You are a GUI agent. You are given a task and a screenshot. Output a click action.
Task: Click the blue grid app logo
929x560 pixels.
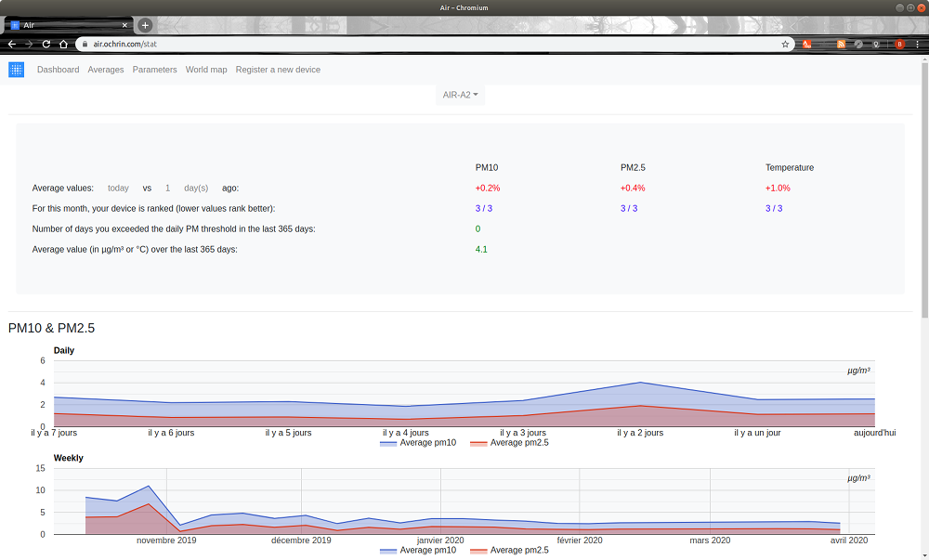pos(16,70)
